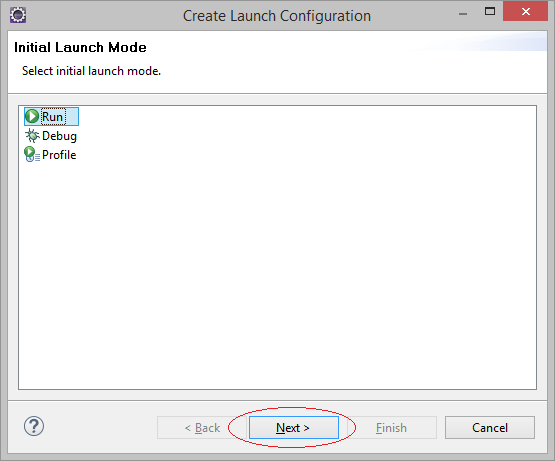Image resolution: width=555 pixels, height=461 pixels.
Task: Click the Eclipse icon in the title bar
Action: [18, 15]
